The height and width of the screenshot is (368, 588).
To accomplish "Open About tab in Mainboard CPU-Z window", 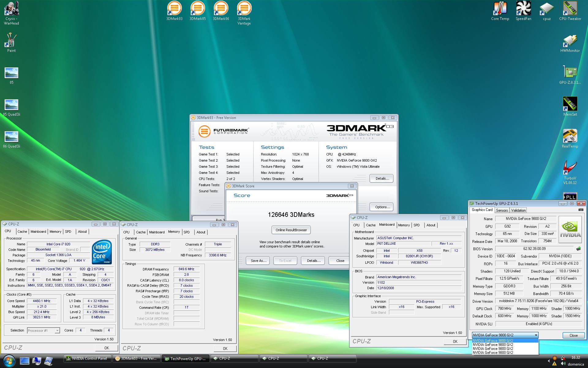I will (431, 225).
